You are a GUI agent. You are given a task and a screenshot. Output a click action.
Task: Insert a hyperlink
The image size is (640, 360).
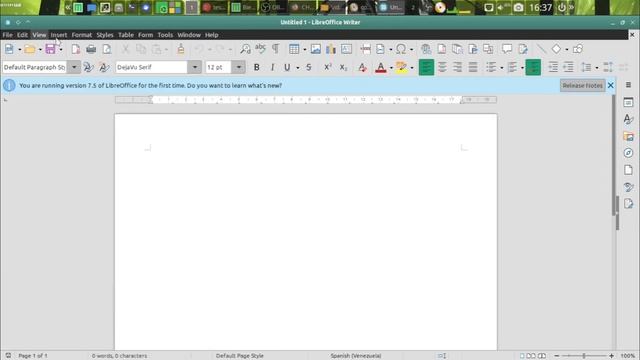pos(426,49)
